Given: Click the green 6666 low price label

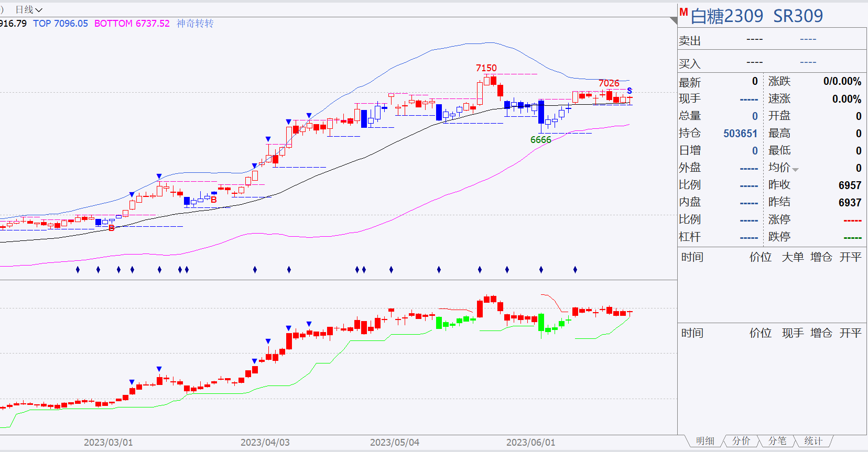Looking at the screenshot, I should (x=540, y=140).
